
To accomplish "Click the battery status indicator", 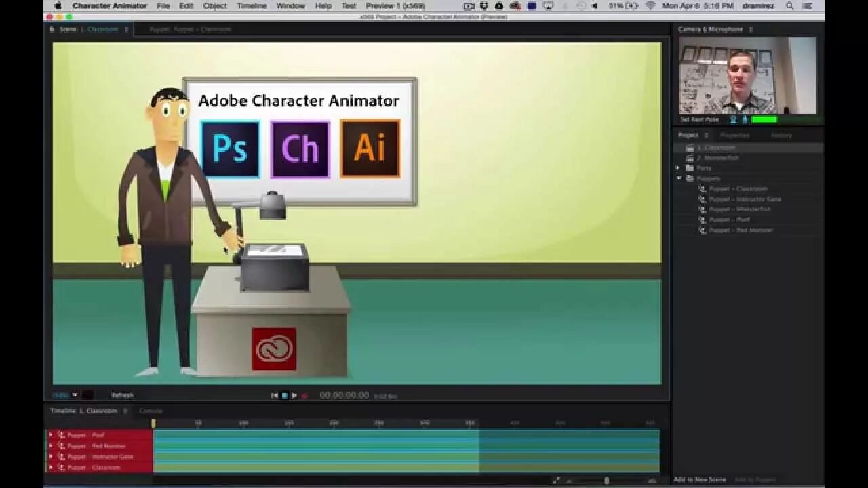I will (x=624, y=6).
